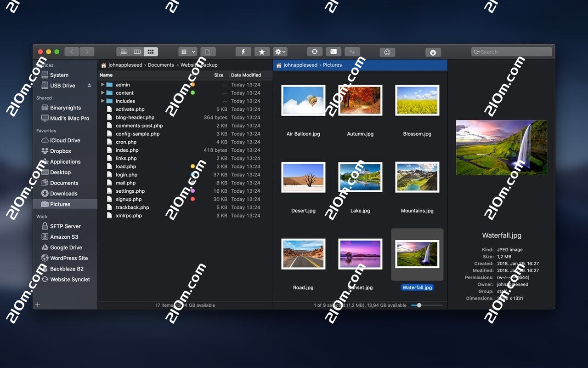Open Applications in the sidebar

click(65, 161)
